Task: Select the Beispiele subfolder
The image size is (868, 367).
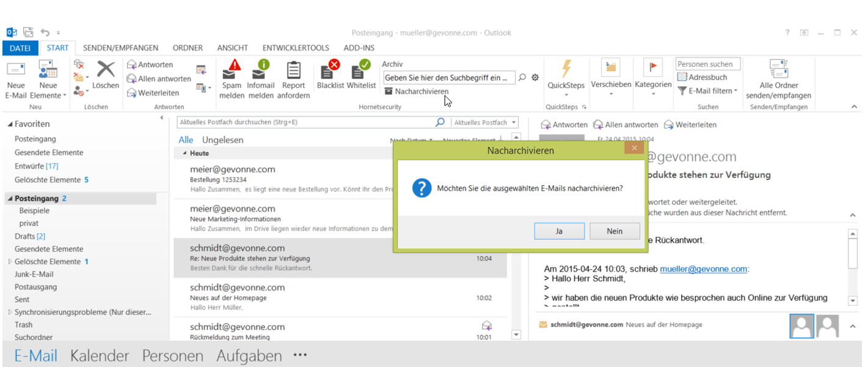Action: (x=34, y=210)
